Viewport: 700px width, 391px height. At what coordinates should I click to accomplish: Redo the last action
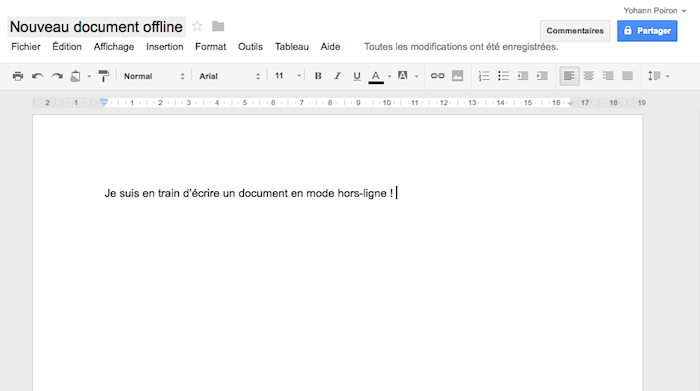pyautogui.click(x=57, y=76)
